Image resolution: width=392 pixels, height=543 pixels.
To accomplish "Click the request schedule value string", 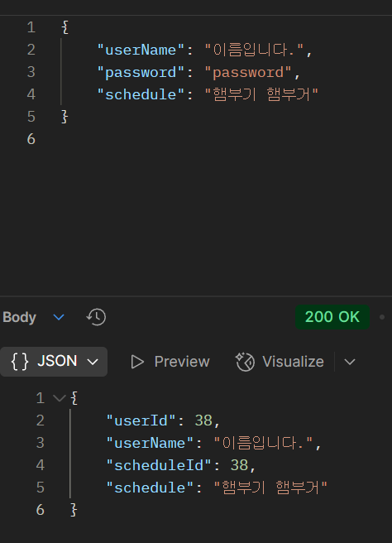I will coord(261,94).
